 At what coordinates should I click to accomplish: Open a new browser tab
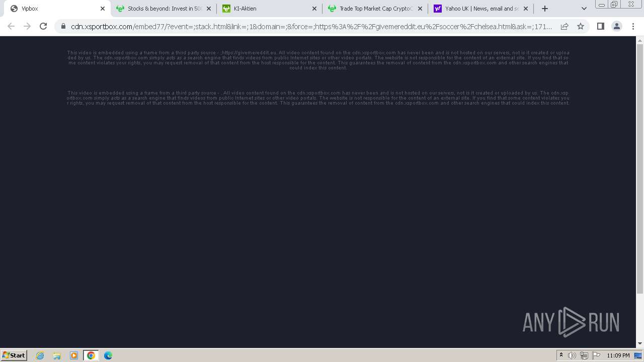tap(545, 9)
